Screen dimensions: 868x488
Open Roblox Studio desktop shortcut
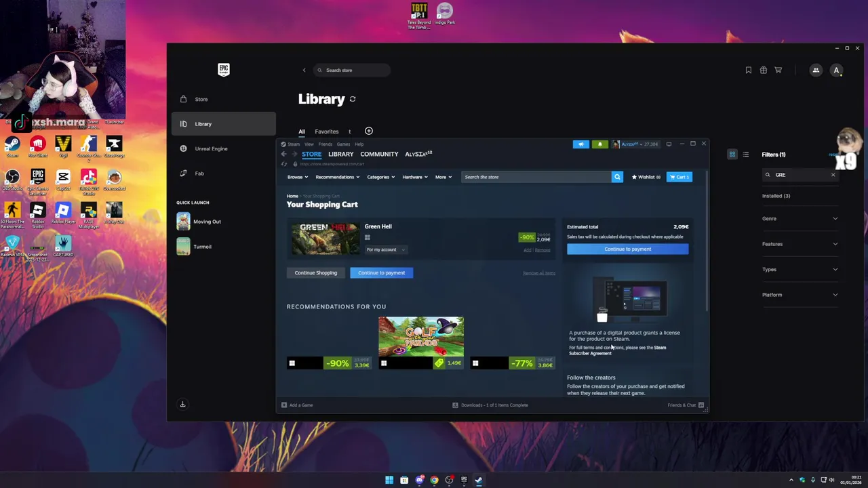point(37,213)
